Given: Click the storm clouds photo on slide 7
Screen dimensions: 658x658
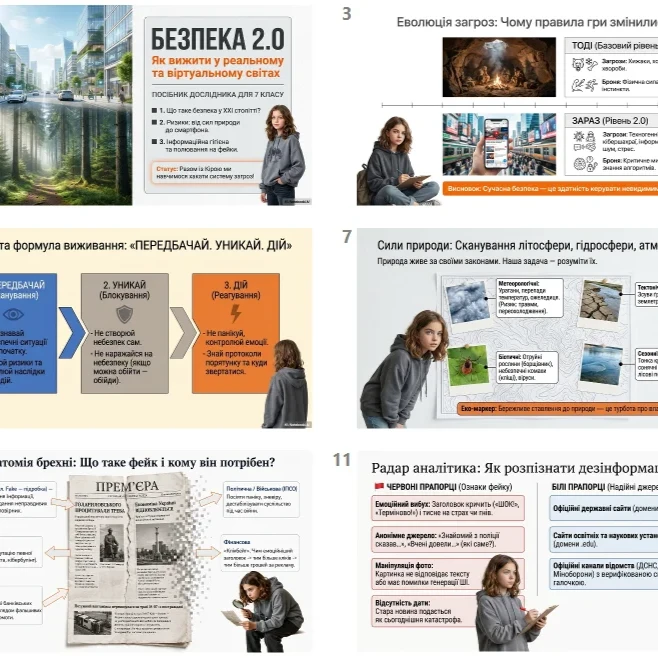Looking at the screenshot, I should [x=467, y=302].
